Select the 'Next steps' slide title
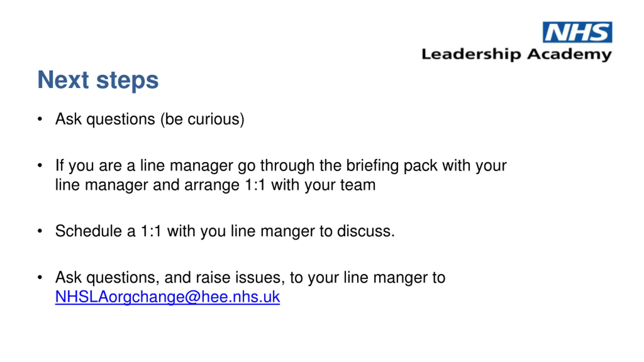644x362 pixels. pos(98,80)
